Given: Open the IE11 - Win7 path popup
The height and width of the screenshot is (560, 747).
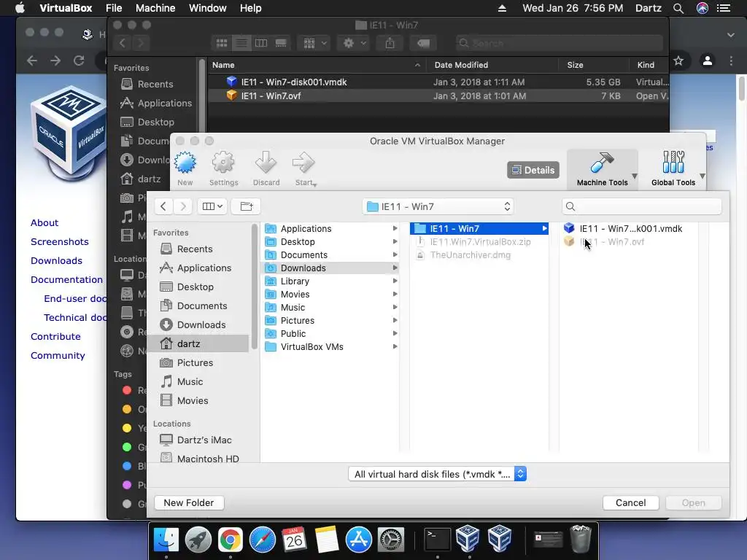Looking at the screenshot, I should [x=438, y=206].
